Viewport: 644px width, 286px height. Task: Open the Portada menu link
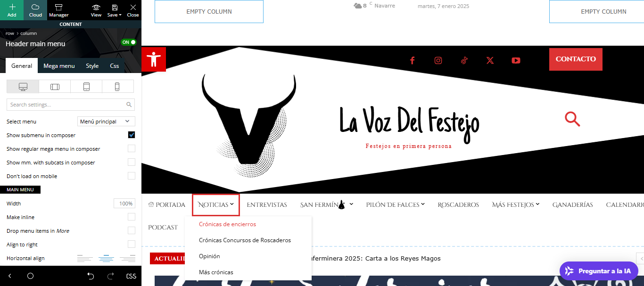(166, 205)
